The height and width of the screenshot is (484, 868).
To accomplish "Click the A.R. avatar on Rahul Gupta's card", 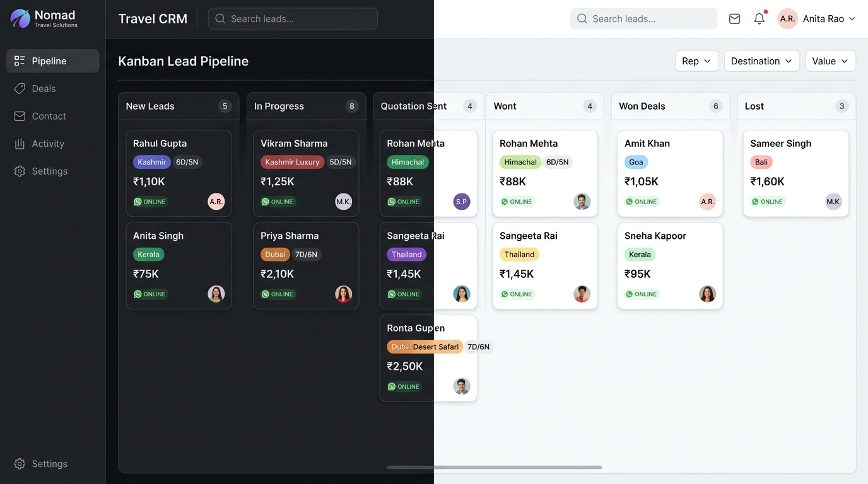I will click(216, 202).
